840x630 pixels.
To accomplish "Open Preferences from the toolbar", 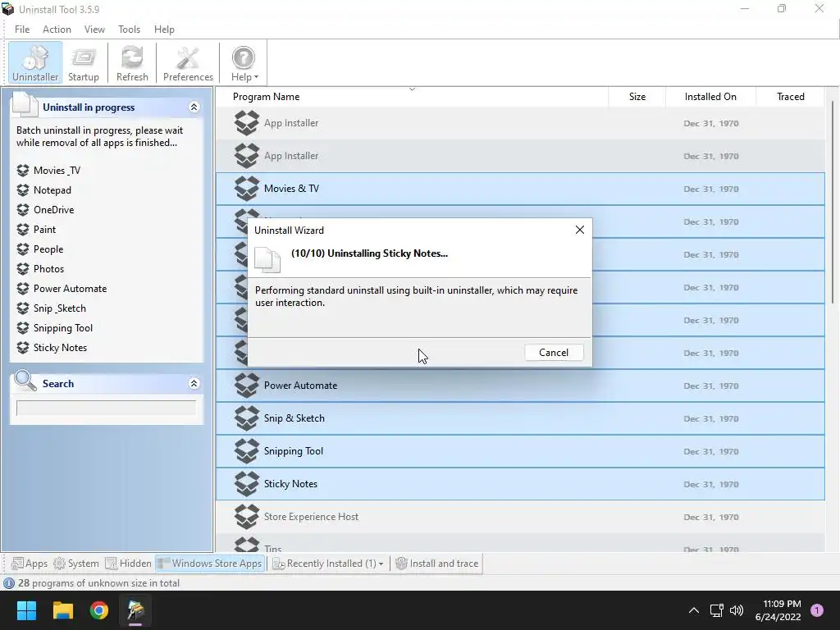I will coord(188,62).
